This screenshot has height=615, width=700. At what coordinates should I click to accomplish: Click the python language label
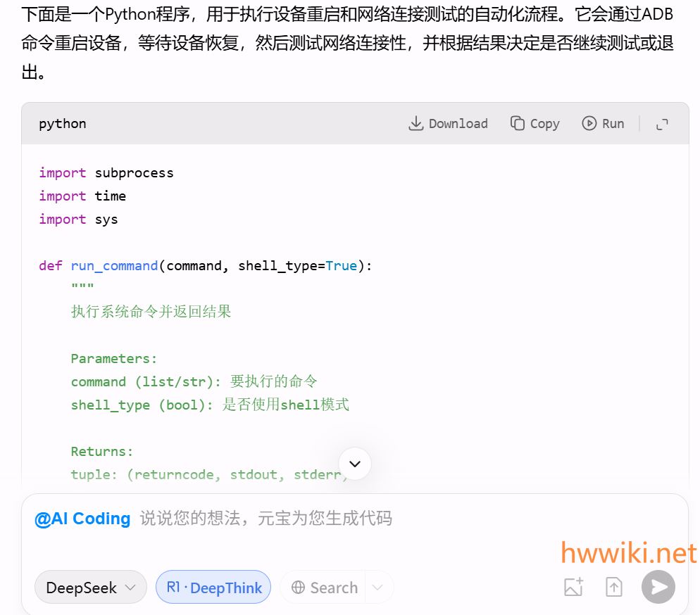coord(63,124)
